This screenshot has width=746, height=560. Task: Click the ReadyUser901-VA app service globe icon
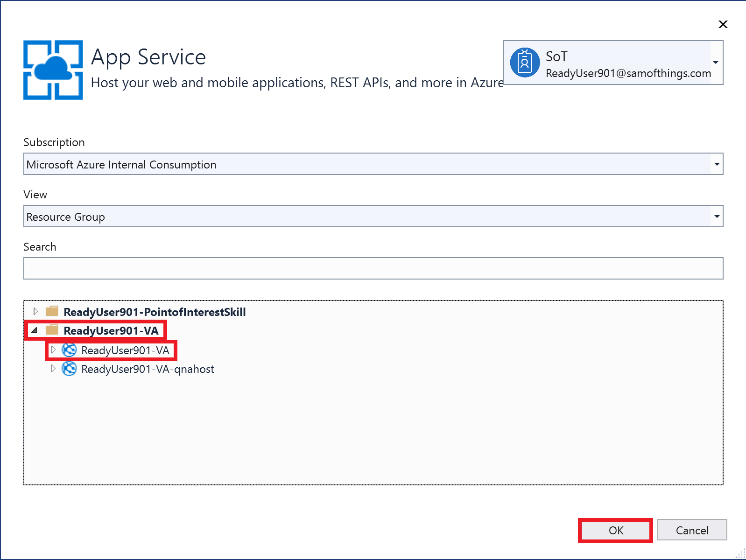(69, 350)
